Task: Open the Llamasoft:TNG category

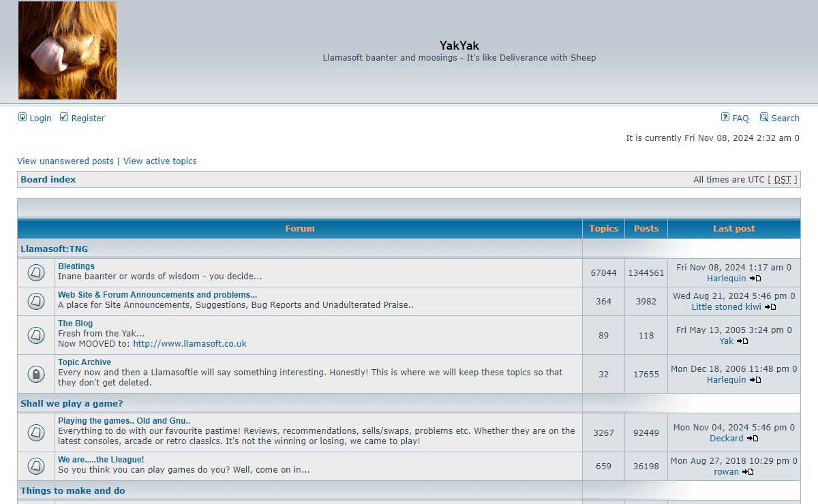Action: click(55, 249)
